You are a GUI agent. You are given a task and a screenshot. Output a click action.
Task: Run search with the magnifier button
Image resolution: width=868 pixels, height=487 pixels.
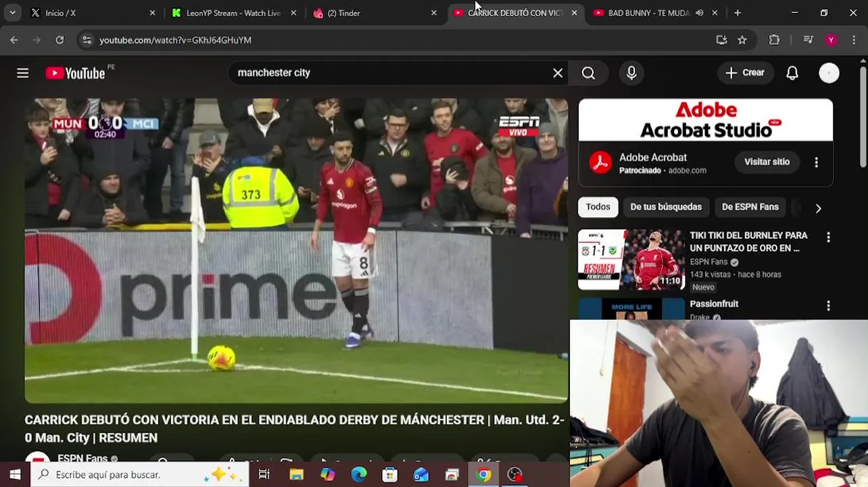[588, 73]
